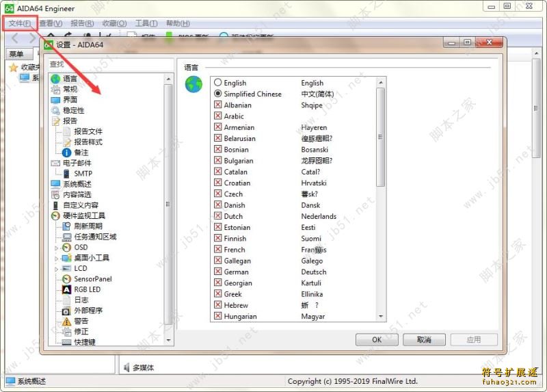Select the 报告样式 icon
Screen dimensions: 547x392
click(x=66, y=142)
